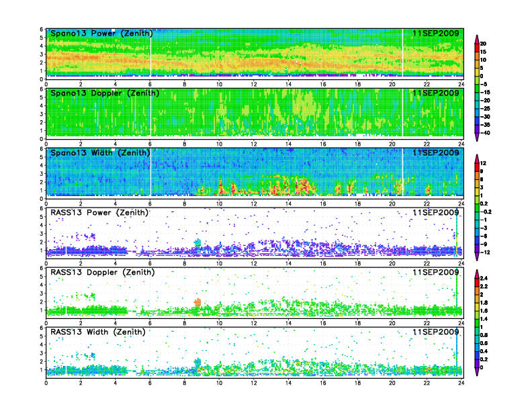Click the '0.4' colorbar label
The width and height of the screenshot is (532, 411).
pyautogui.click(x=484, y=352)
